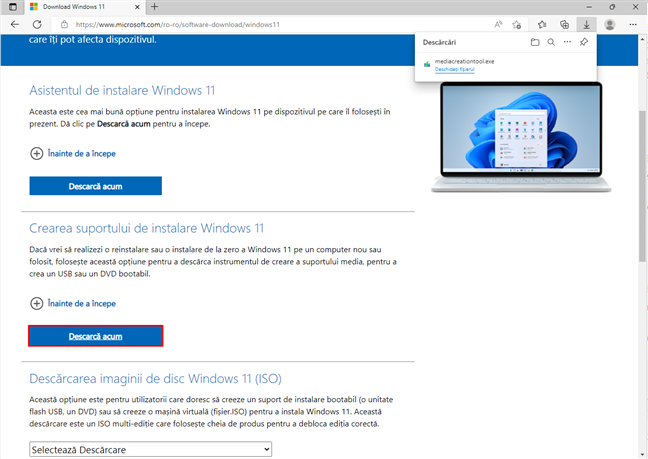This screenshot has height=459, width=648.
Task: Click the Windows 11 laptop image
Action: coord(521,137)
